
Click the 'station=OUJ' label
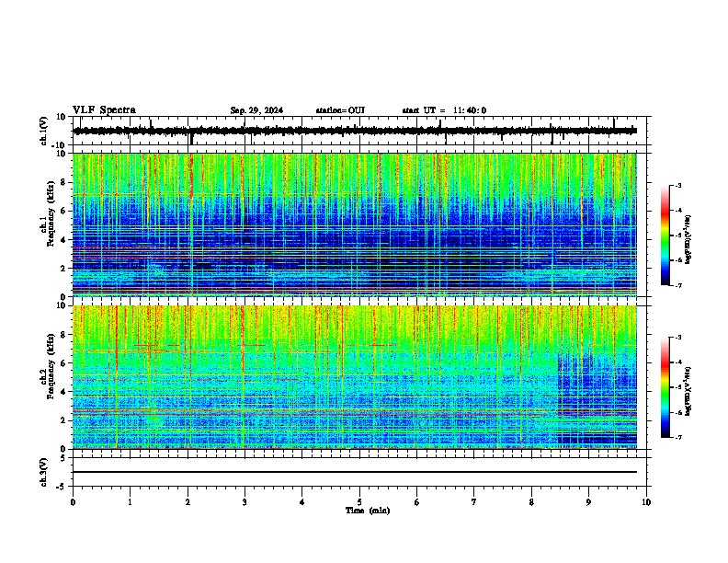(x=340, y=110)
